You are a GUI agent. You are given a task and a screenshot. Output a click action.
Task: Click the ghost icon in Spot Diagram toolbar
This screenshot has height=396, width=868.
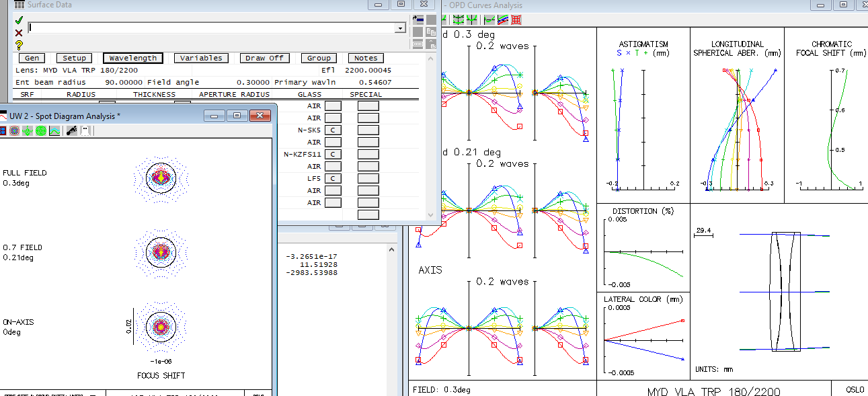click(85, 131)
